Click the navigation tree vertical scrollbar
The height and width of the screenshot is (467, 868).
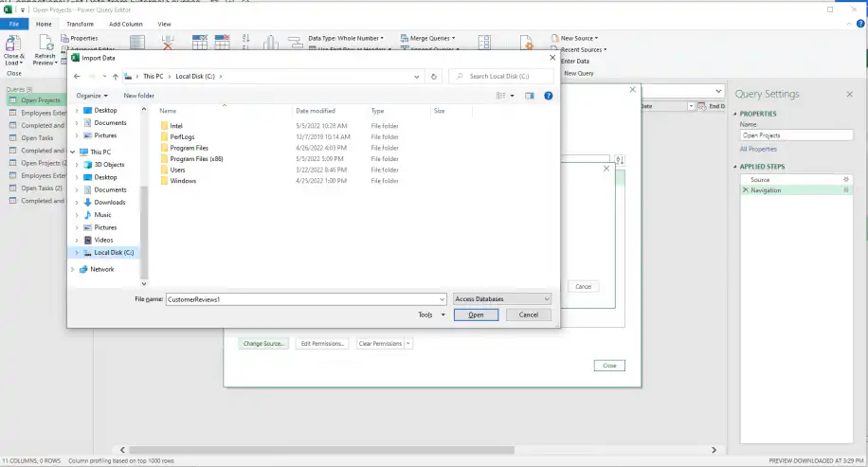[x=144, y=232]
